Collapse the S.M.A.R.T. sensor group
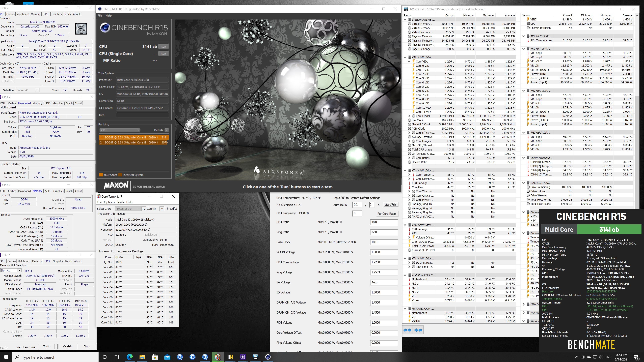644x362 pixels. tap(524, 183)
